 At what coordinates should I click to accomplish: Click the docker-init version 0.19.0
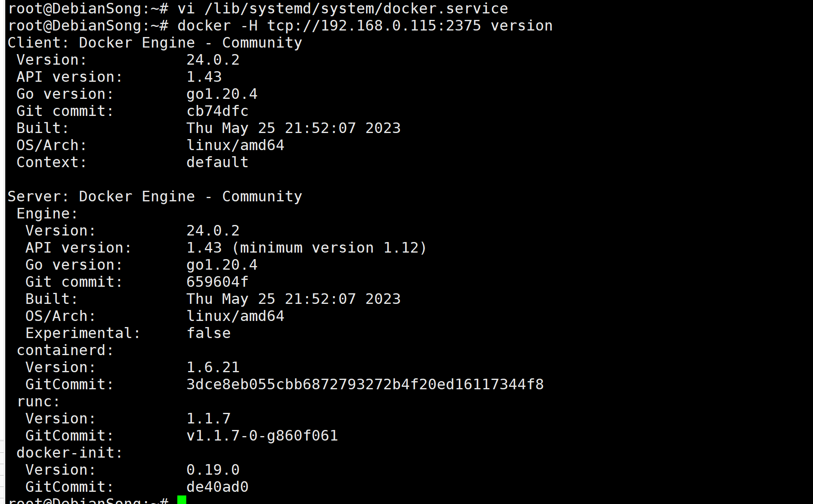click(x=213, y=470)
